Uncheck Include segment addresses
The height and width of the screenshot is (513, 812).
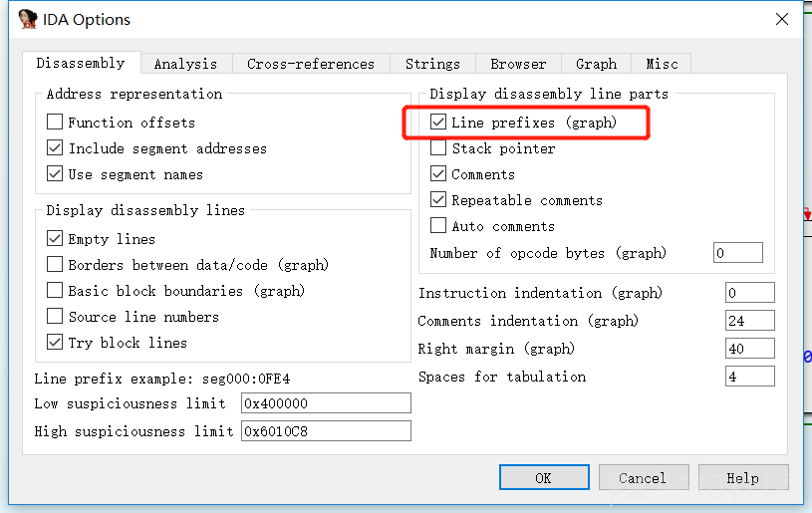click(x=55, y=148)
